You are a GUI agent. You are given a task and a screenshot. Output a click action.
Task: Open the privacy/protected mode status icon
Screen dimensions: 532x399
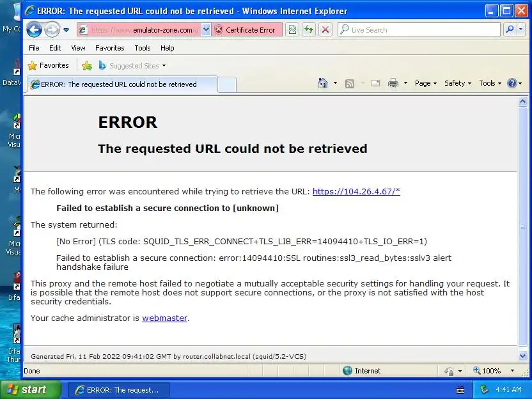pyautogui.click(x=450, y=371)
